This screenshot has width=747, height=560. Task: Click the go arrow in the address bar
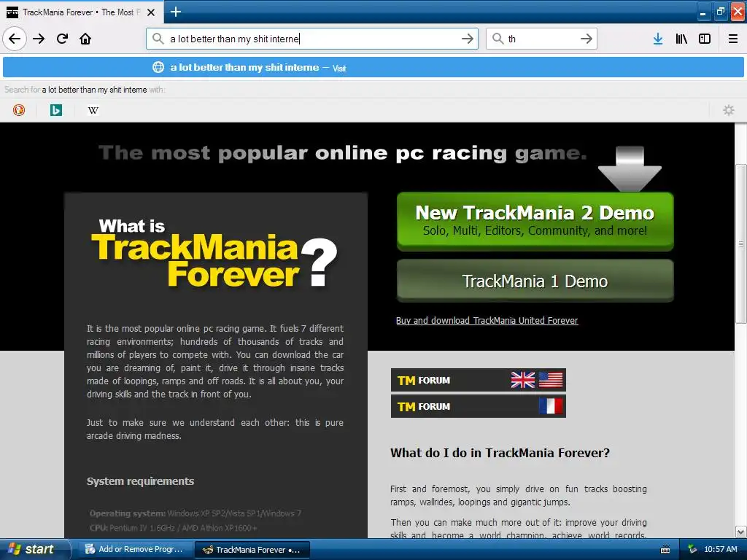[468, 39]
